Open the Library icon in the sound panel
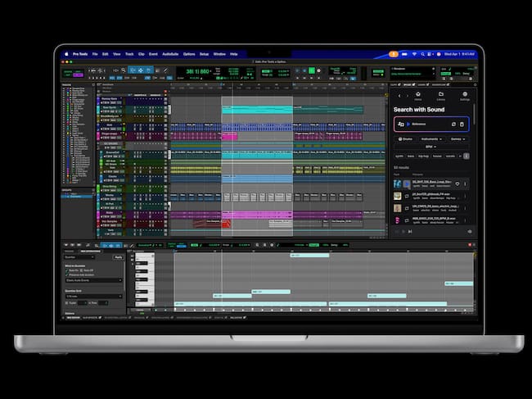Screen dimensions: 532x399 point(440,94)
